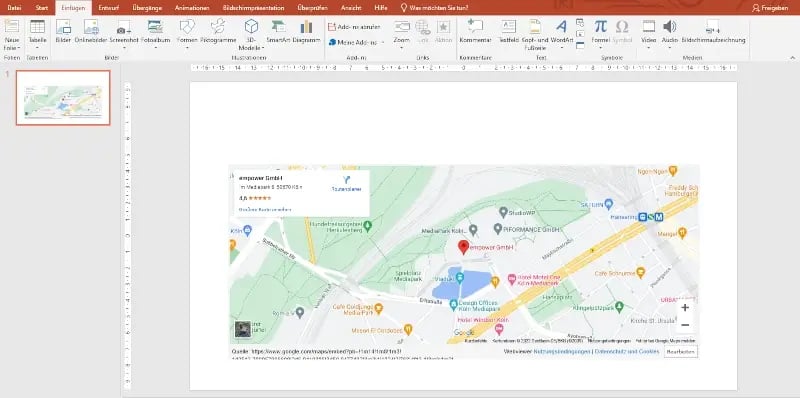Image resolution: width=800 pixels, height=398 pixels.
Task: Switch to the Überprüfen tab
Action: pos(312,8)
